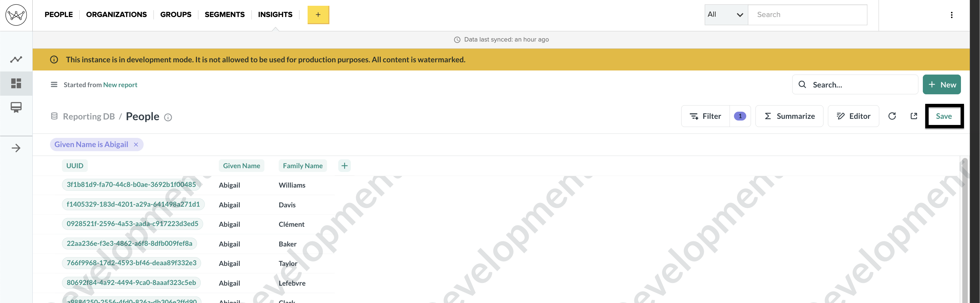Click the app logo in top-left corner

coord(16,15)
